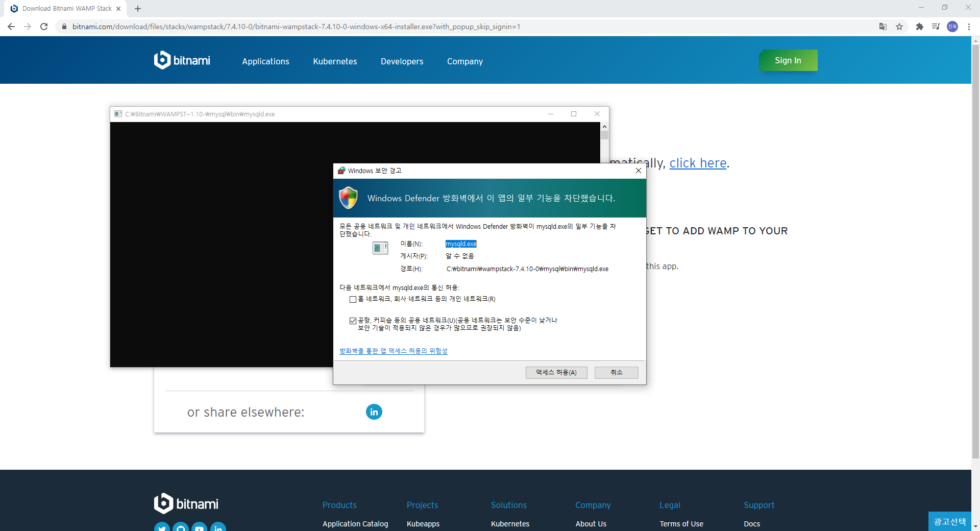Screen dimensions: 980x531
Task: Follow the 'click here' download link
Action: (698, 163)
